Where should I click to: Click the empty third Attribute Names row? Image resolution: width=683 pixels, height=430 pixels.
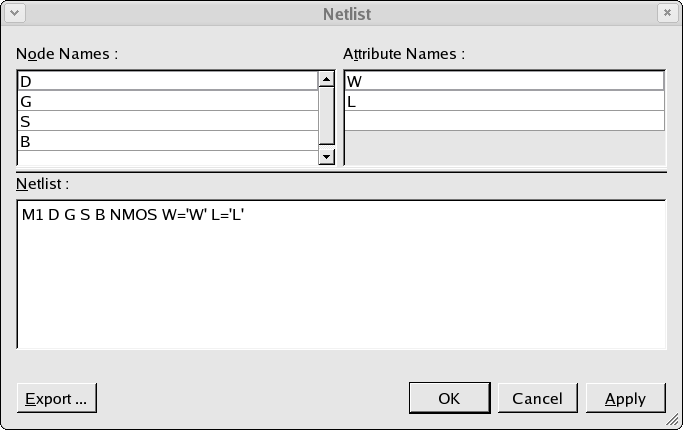click(x=504, y=121)
